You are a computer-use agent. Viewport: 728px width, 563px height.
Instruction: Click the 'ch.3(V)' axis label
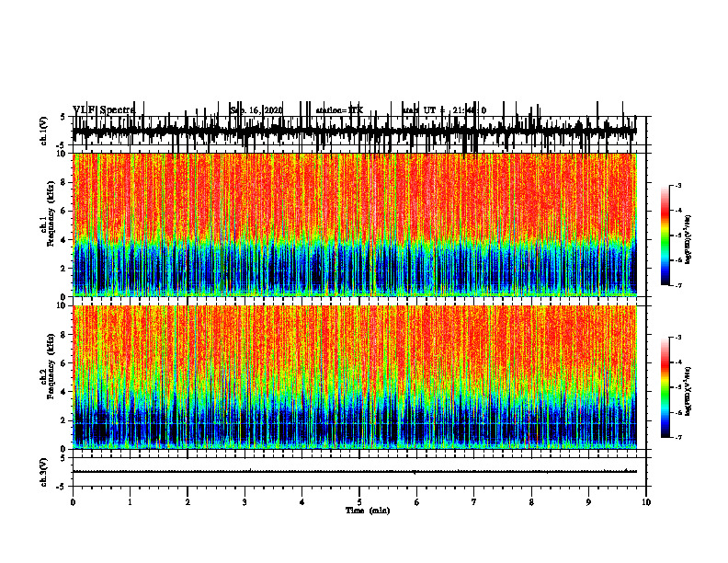click(44, 472)
